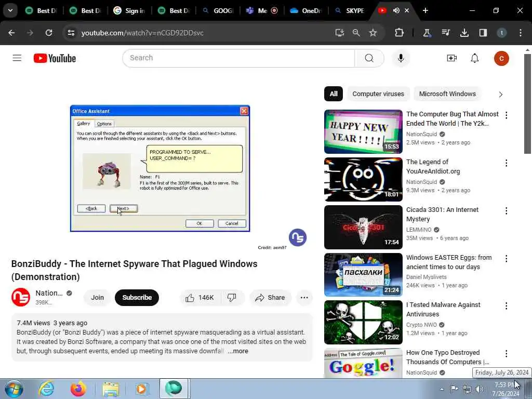The width and height of the screenshot is (532, 399).
Task: Open the zoom magnifier in address bar
Action: (356, 33)
